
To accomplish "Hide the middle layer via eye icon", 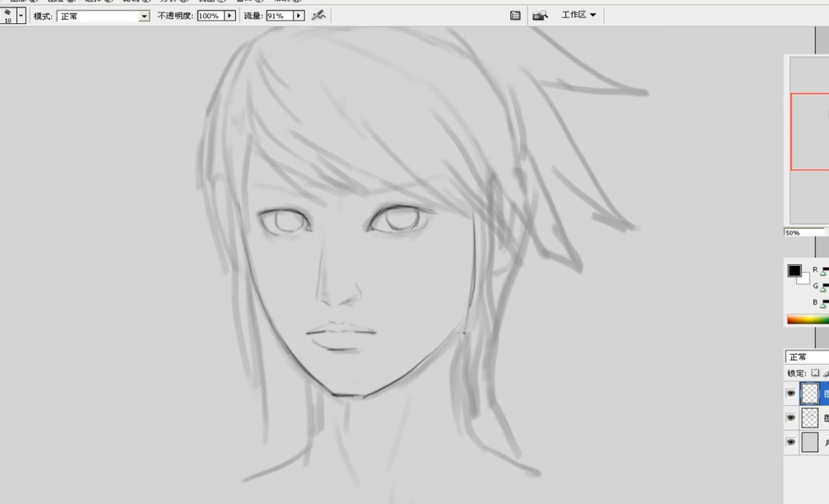I will 791,418.
